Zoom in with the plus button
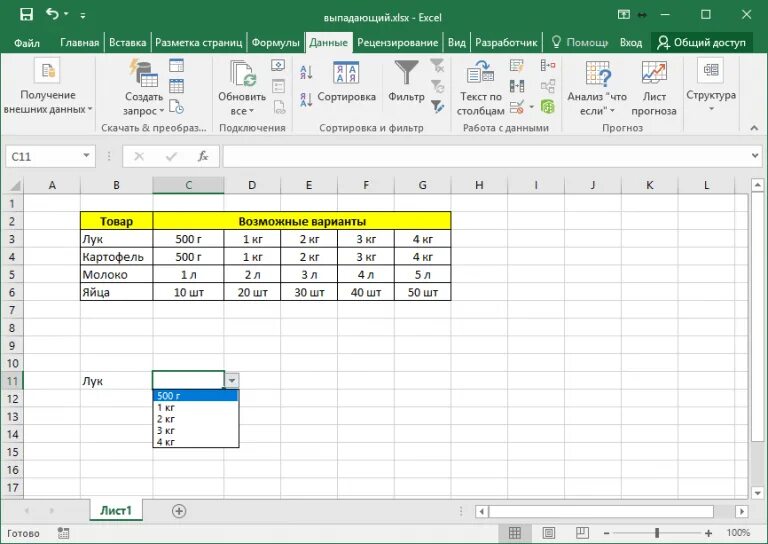 coord(708,533)
